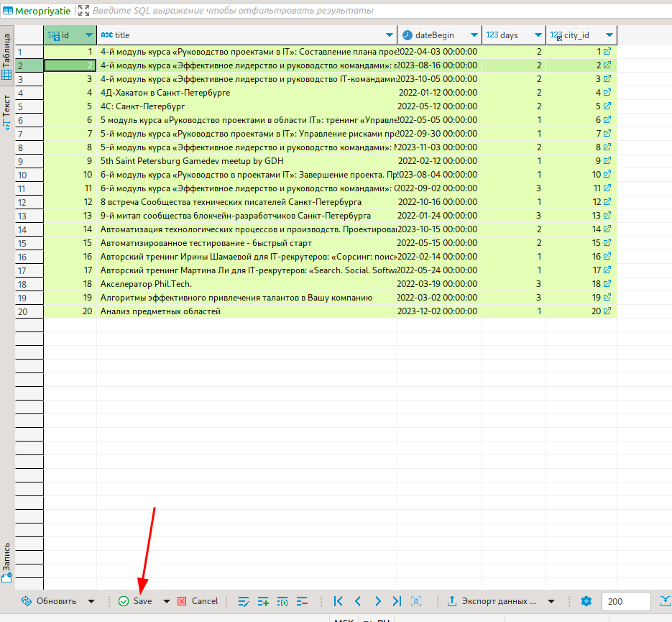
Task: Expand the title column filter dropdown
Action: 390,35
